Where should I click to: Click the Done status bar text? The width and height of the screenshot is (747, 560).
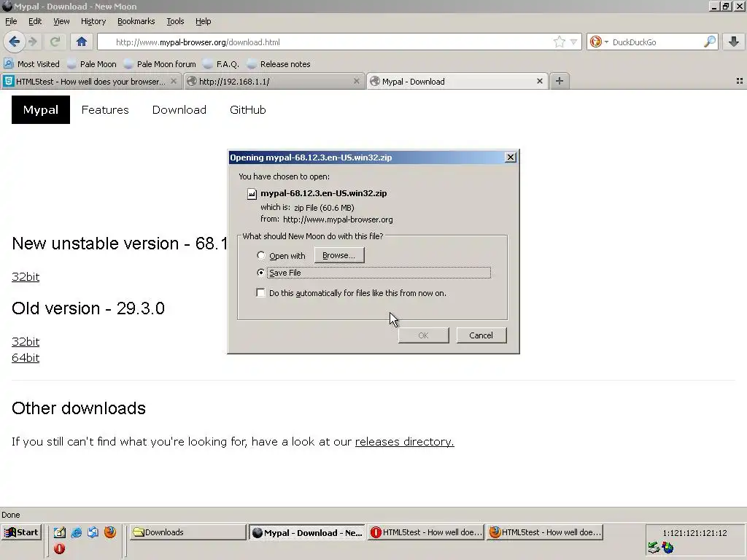tap(10, 515)
